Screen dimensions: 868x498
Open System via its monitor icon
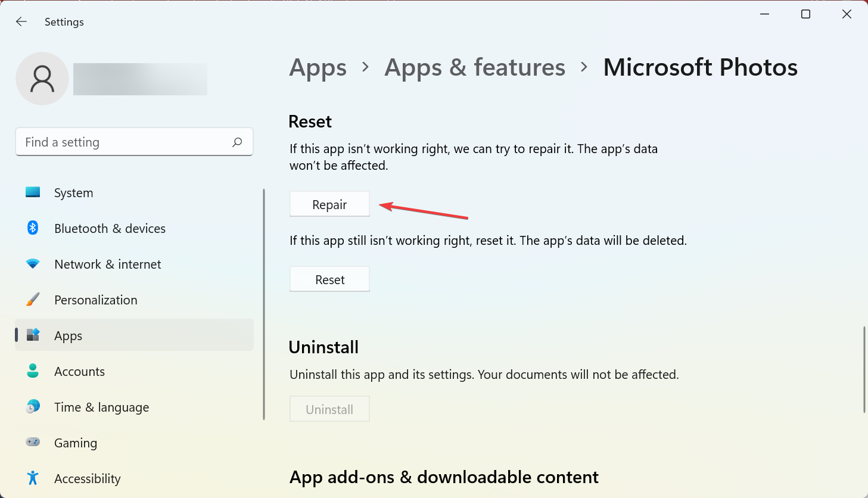pos(33,192)
